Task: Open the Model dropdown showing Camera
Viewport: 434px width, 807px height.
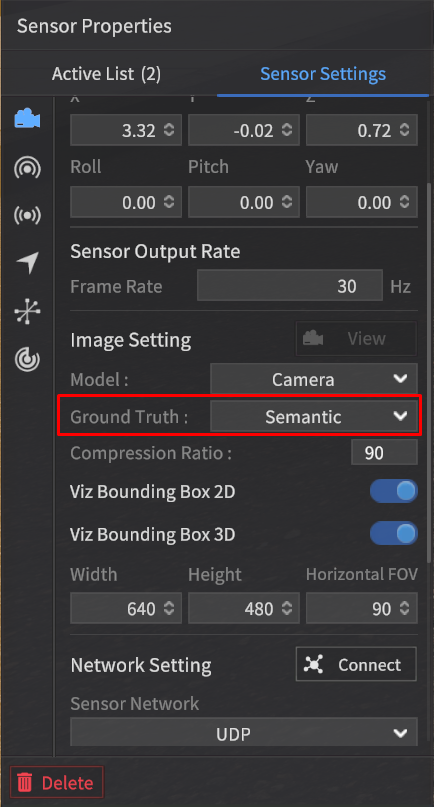Action: [314, 379]
